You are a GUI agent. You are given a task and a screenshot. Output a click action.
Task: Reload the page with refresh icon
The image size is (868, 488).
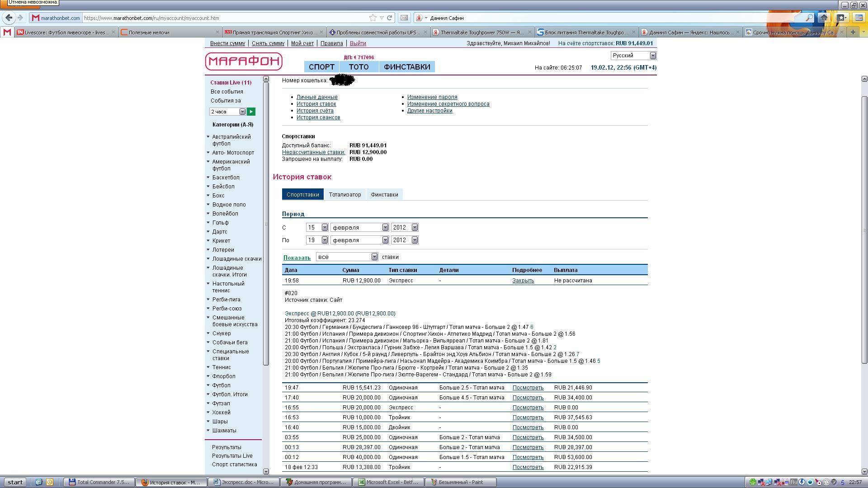[389, 18]
